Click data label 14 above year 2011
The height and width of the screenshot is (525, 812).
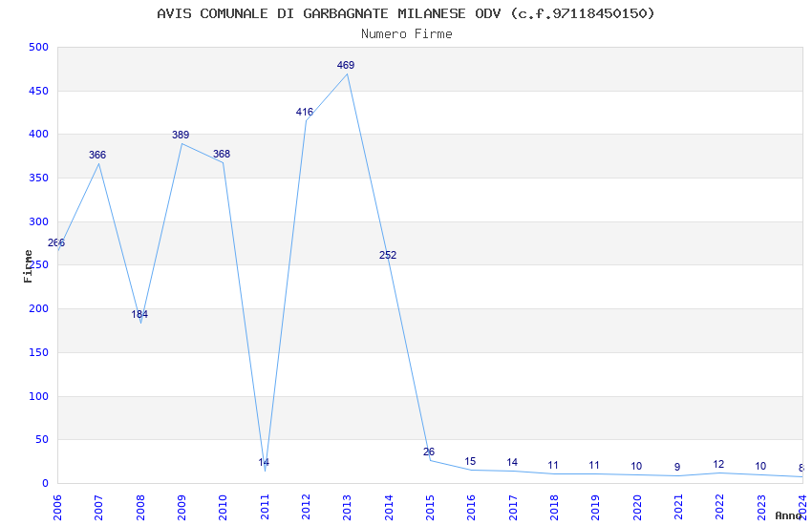264,462
